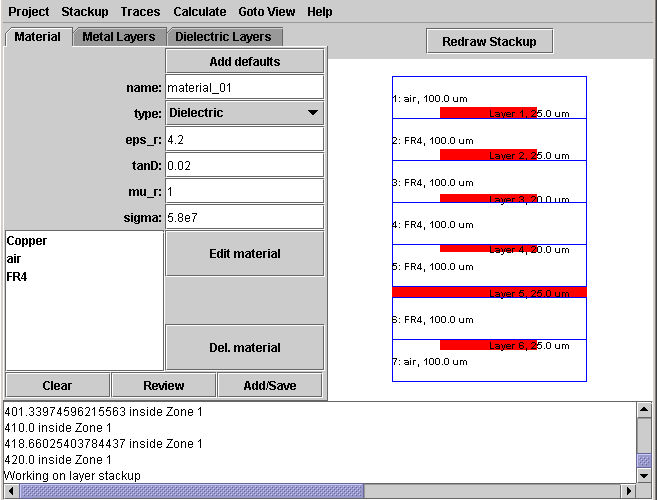The width and height of the screenshot is (657, 500).
Task: Click the log scroll down arrow
Action: click(645, 475)
